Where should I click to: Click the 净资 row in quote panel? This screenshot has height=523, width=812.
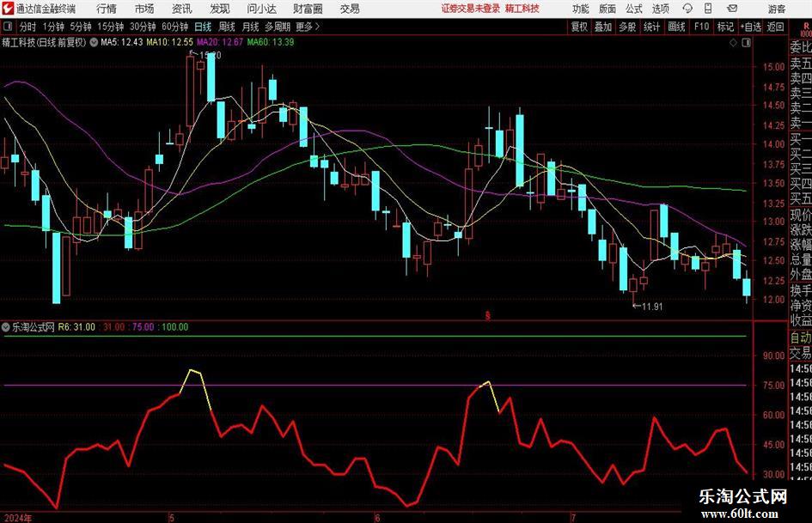(801, 305)
